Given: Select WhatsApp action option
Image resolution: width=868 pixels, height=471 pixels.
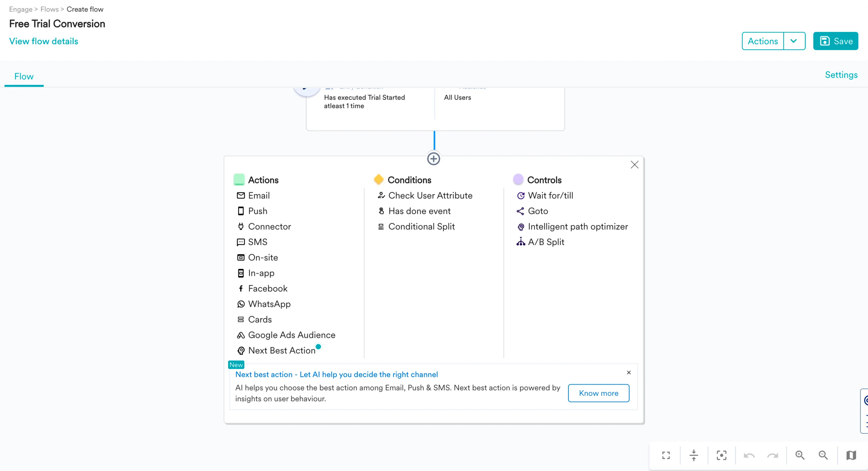Looking at the screenshot, I should (269, 304).
